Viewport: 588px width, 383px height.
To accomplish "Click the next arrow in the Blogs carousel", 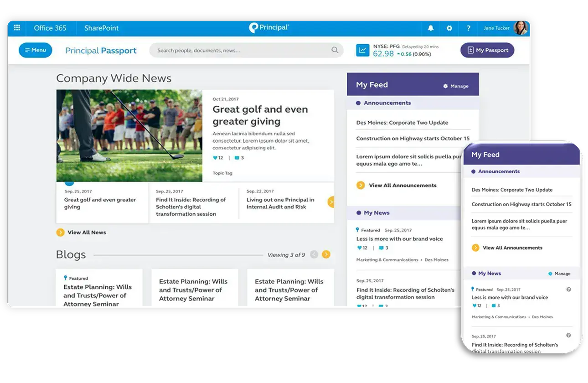I will (326, 254).
